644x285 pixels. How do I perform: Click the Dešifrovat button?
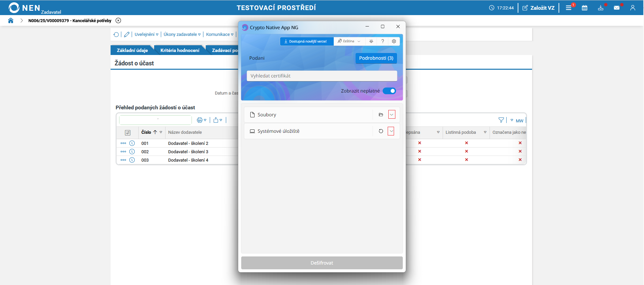click(x=322, y=263)
